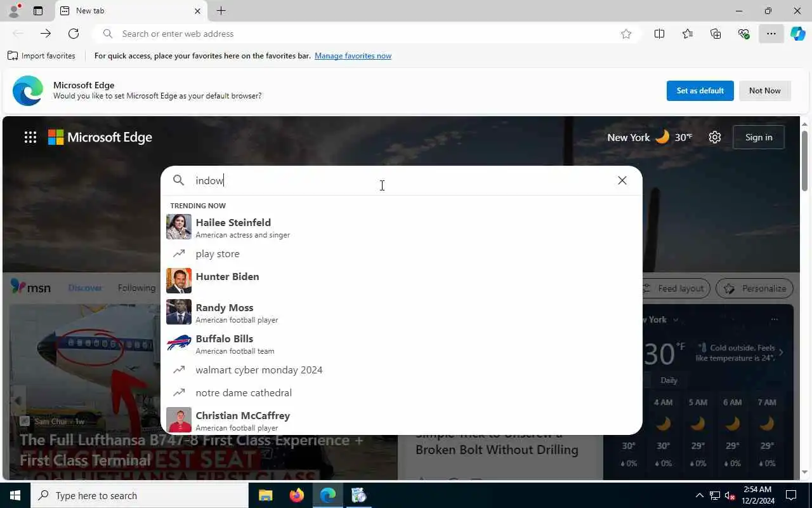Open muted volume icon in tray

730,495
